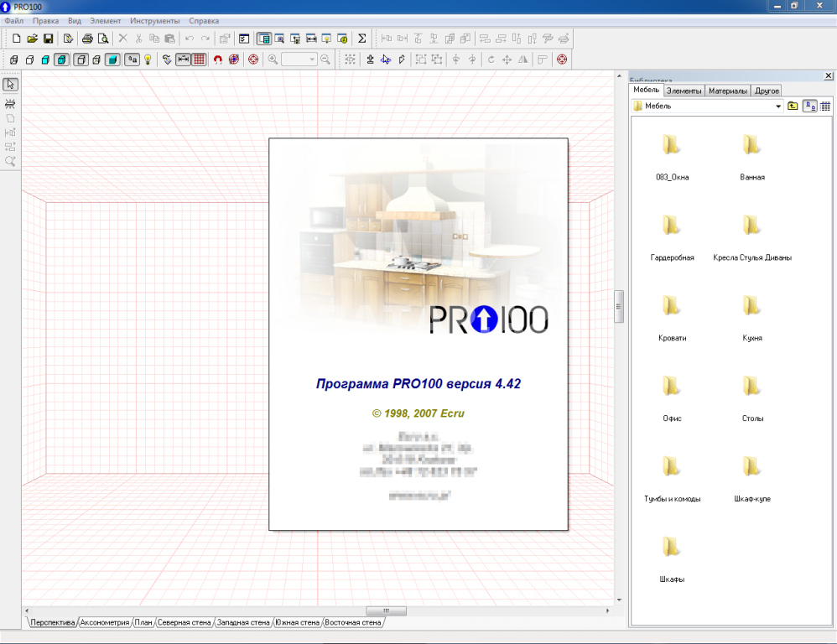The image size is (837, 644).
Task: Select the arrow pointer tool in left sidebar
Action: pyautogui.click(x=10, y=85)
